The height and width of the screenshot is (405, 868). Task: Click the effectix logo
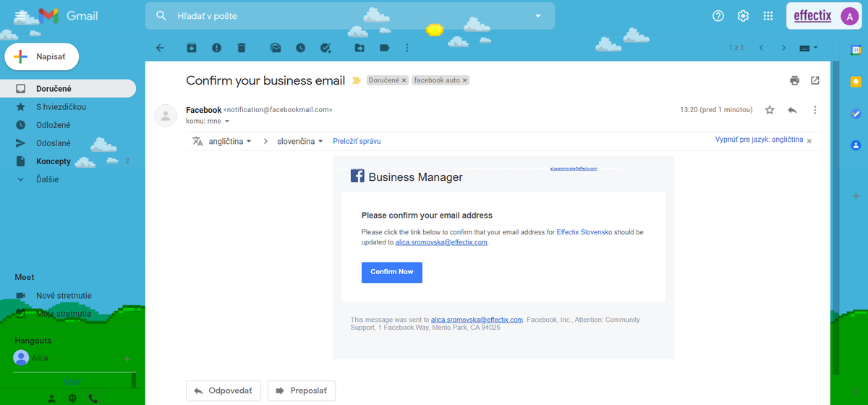tap(812, 15)
